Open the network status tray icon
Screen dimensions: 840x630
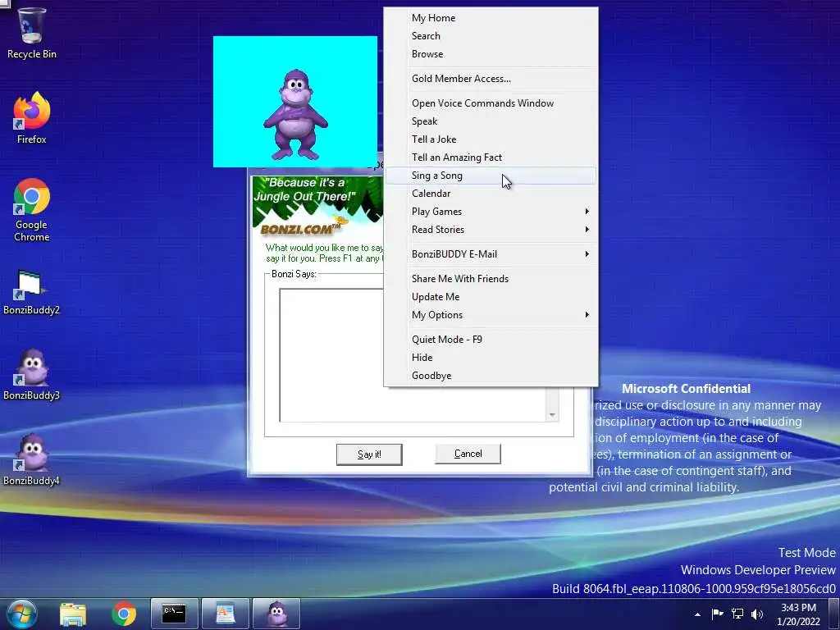(737, 614)
